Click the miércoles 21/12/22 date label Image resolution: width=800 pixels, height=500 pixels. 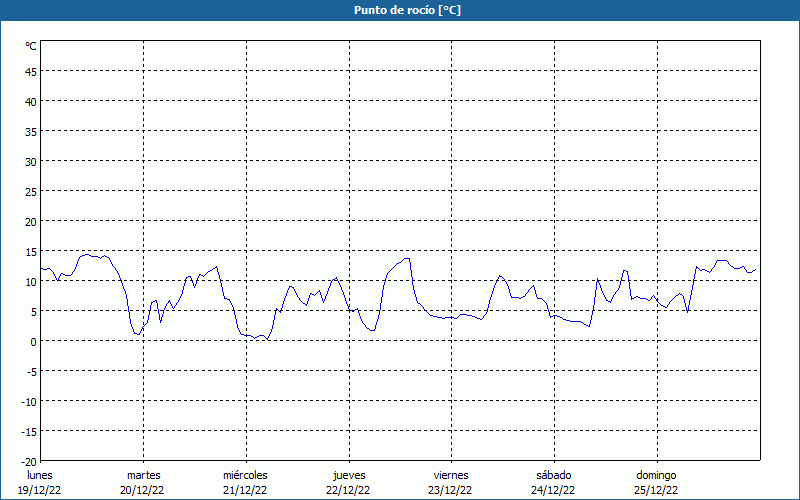point(245,482)
